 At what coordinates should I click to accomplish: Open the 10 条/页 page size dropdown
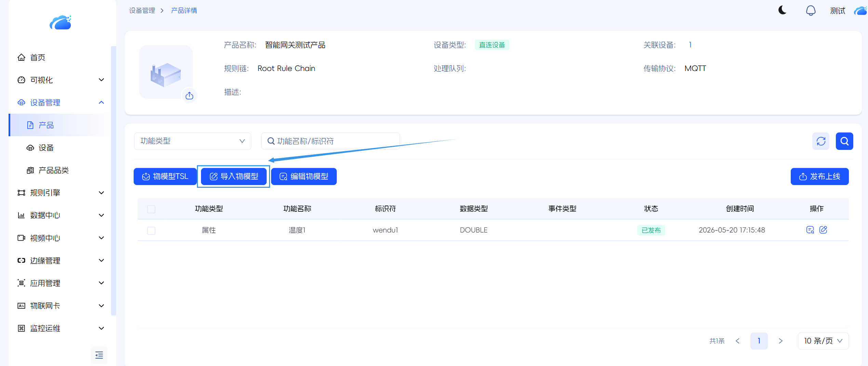[823, 341]
